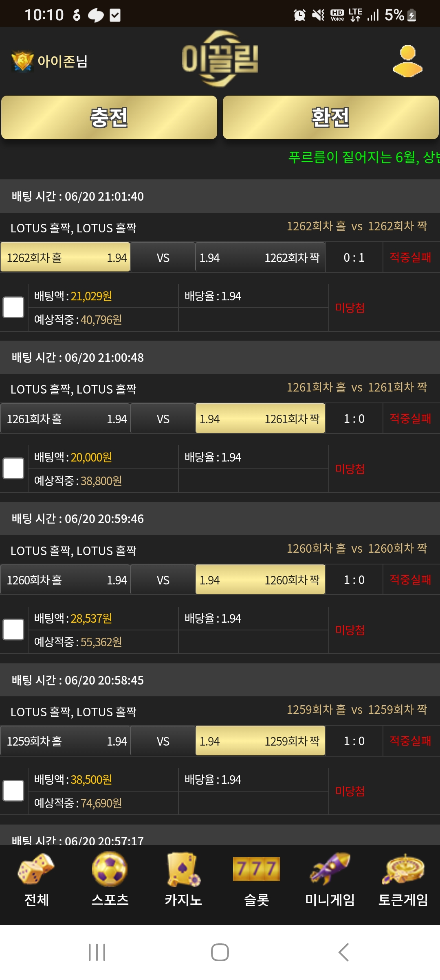
Task: Check the box for the 20,000원 bet
Action: (x=13, y=468)
